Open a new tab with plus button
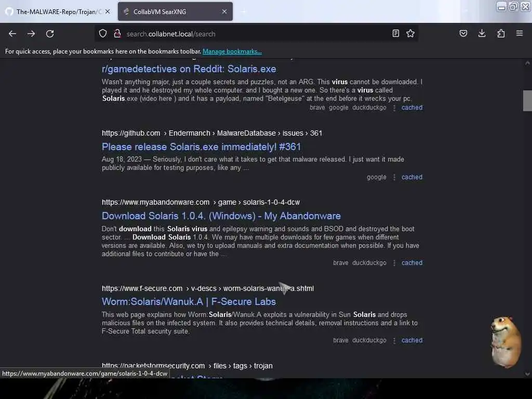 tap(243, 11)
